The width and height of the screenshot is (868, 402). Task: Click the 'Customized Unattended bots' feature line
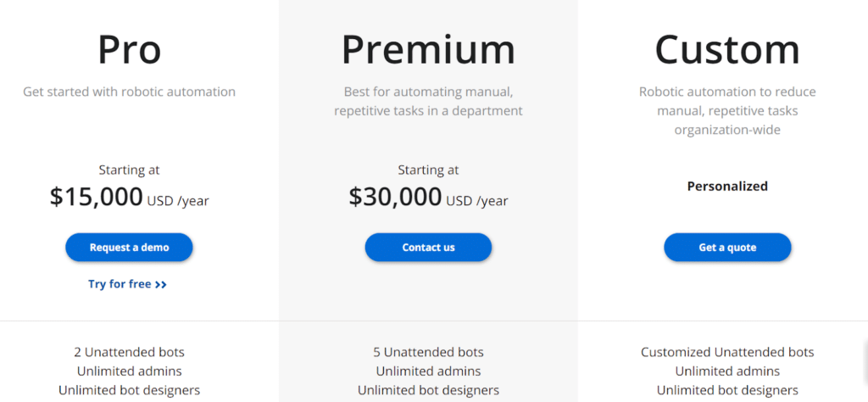coord(727,352)
